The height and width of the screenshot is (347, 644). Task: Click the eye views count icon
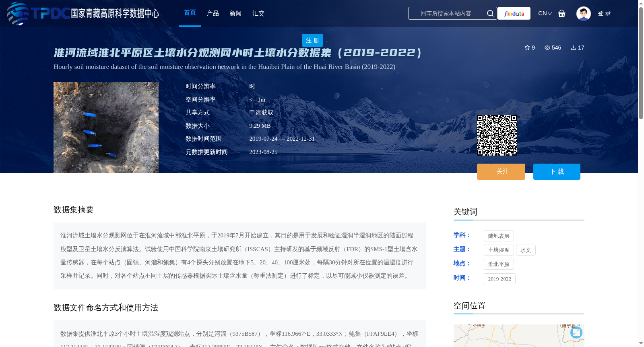point(547,48)
